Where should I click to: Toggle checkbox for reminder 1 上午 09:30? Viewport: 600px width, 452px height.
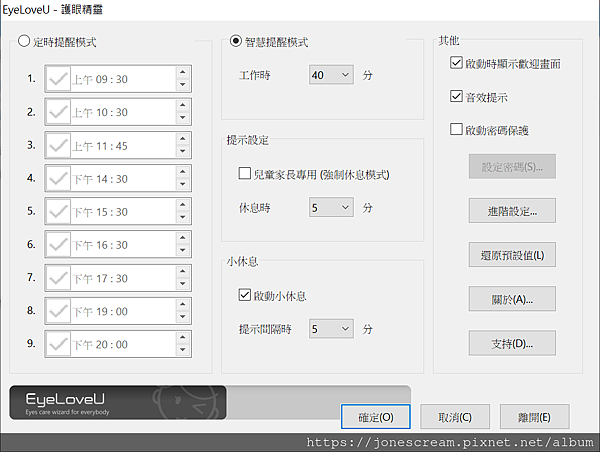pos(58,79)
